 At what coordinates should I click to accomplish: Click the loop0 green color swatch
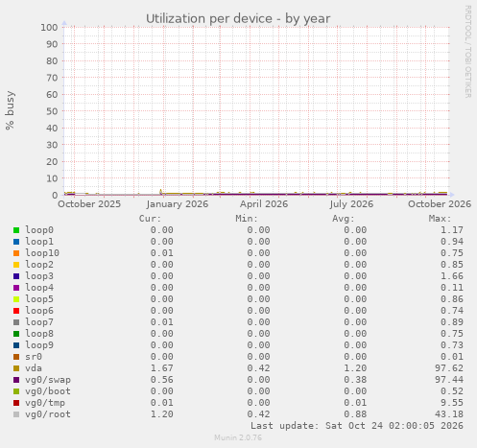pyautogui.click(x=16, y=230)
